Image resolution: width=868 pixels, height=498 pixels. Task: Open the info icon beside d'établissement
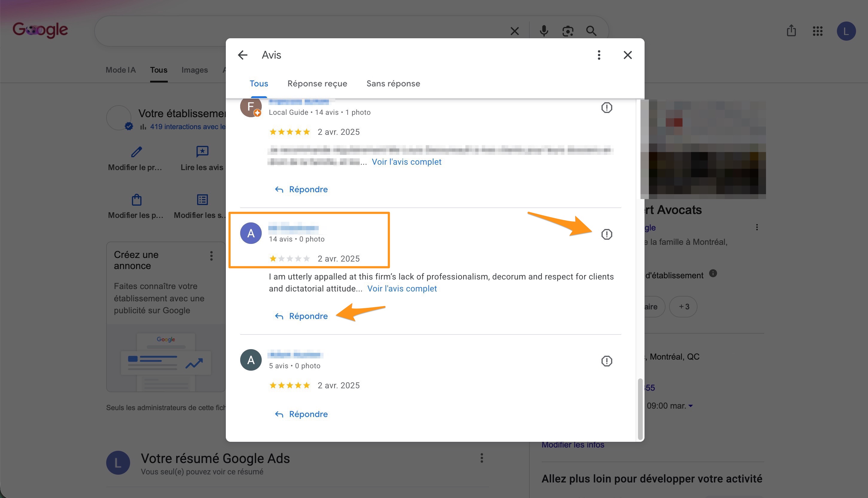coord(713,274)
